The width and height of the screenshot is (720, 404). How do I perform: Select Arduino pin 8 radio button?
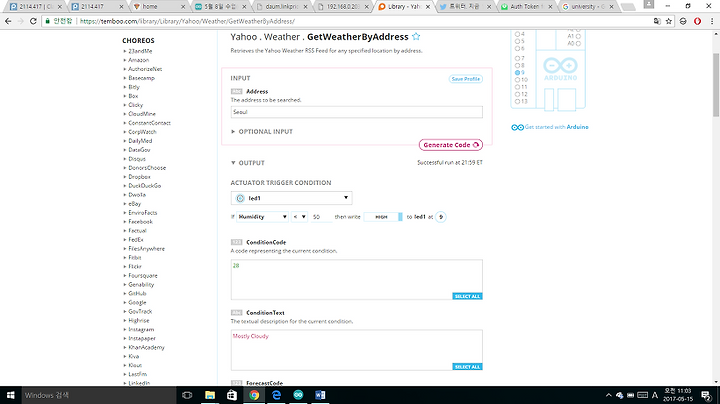[x=518, y=65]
